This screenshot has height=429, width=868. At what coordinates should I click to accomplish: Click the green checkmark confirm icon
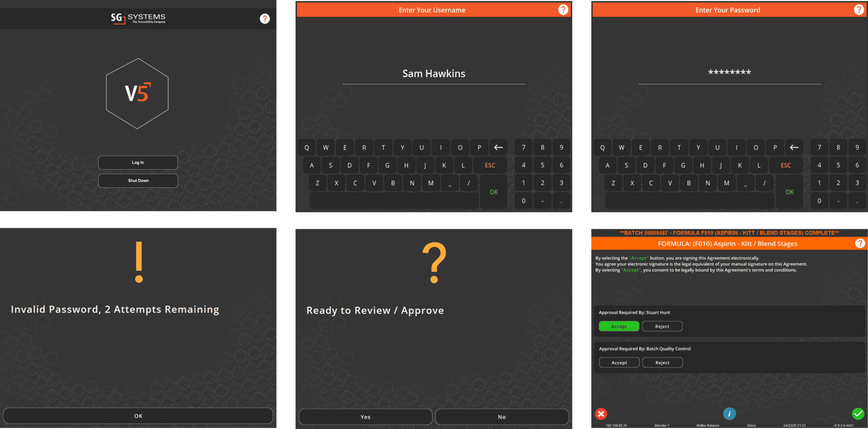pos(858,414)
